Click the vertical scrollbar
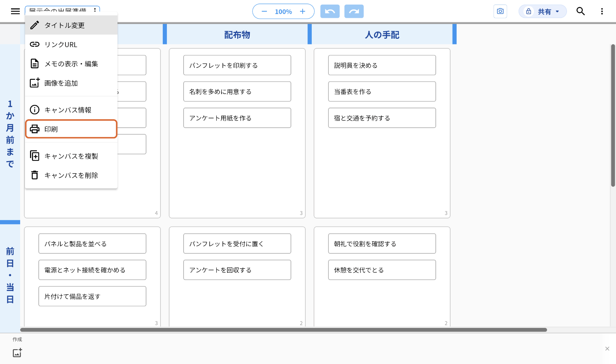The width and height of the screenshot is (616, 364). coord(613,116)
